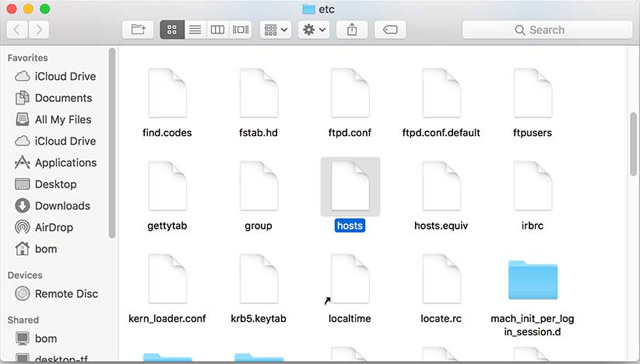Screen dimensions: 640x364
Task: Click the "hosts.equiv" file name label
Action: click(x=441, y=226)
